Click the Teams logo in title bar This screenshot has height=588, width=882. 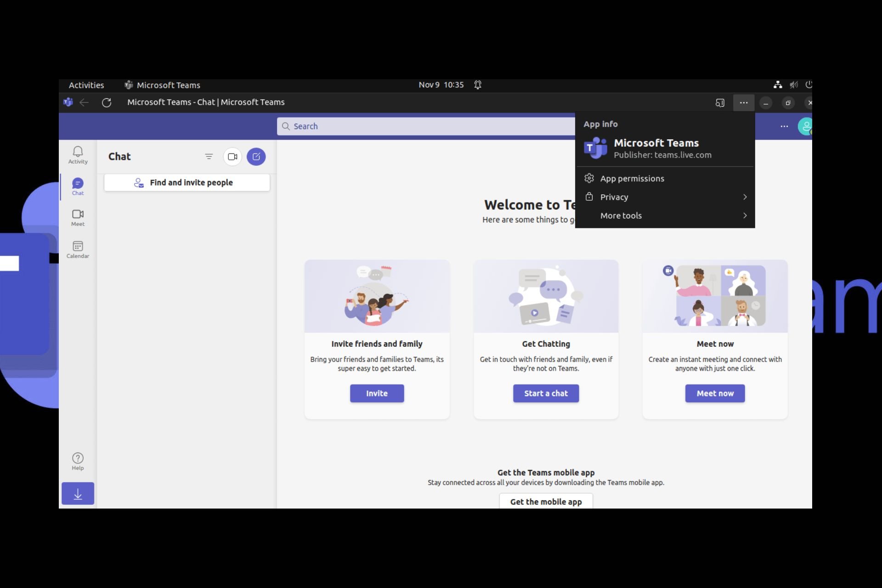tap(68, 102)
